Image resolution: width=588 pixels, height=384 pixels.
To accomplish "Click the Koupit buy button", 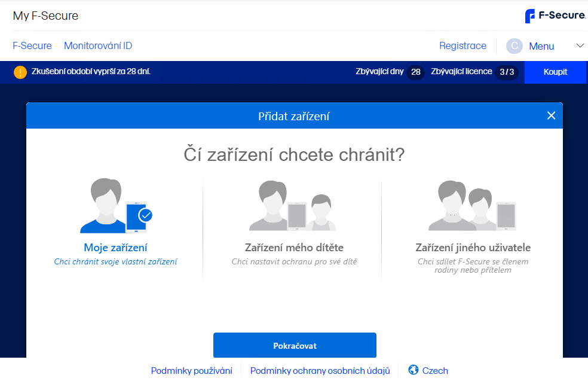I will (x=555, y=72).
